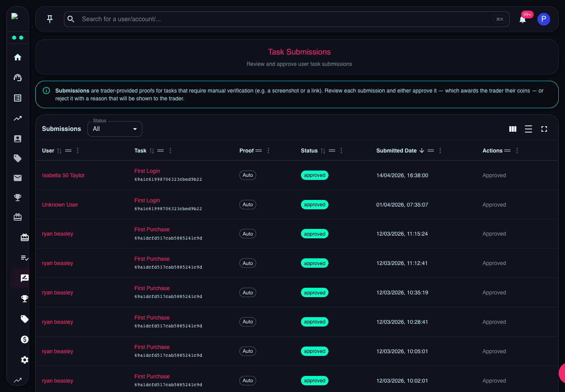This screenshot has height=392, width=565.
Task: Open the white submenu gift card icon
Action: [25, 238]
